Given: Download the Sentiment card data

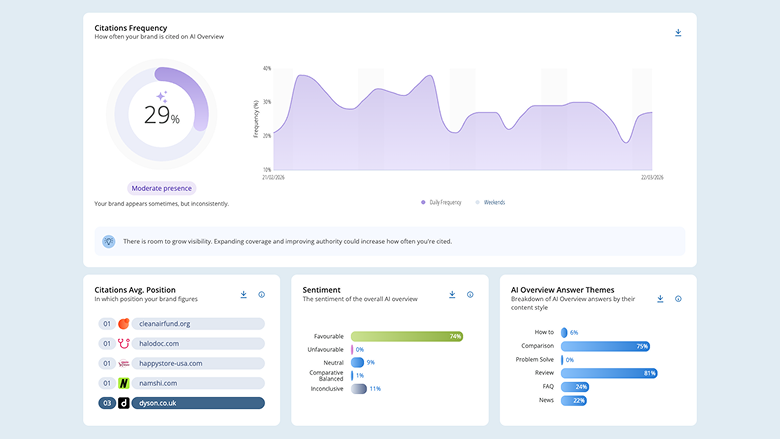Looking at the screenshot, I should click(x=452, y=294).
